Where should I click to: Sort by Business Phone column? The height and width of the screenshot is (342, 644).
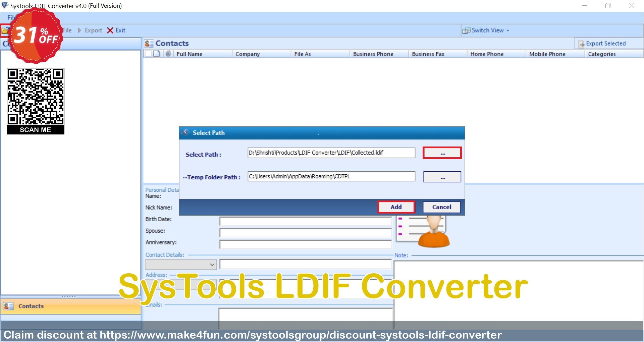(x=379, y=54)
